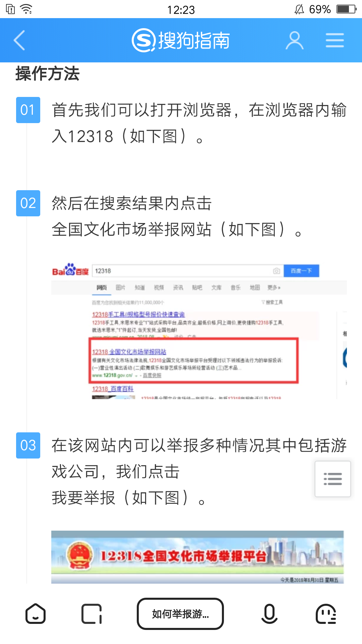Go to browser home icon
The width and height of the screenshot is (362, 644).
(x=36, y=614)
